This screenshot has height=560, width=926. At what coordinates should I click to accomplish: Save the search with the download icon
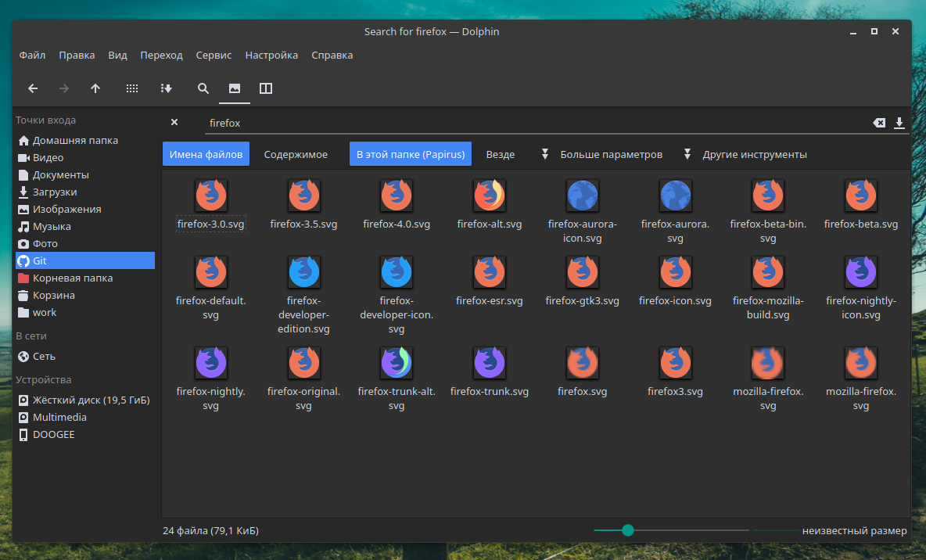[899, 123]
